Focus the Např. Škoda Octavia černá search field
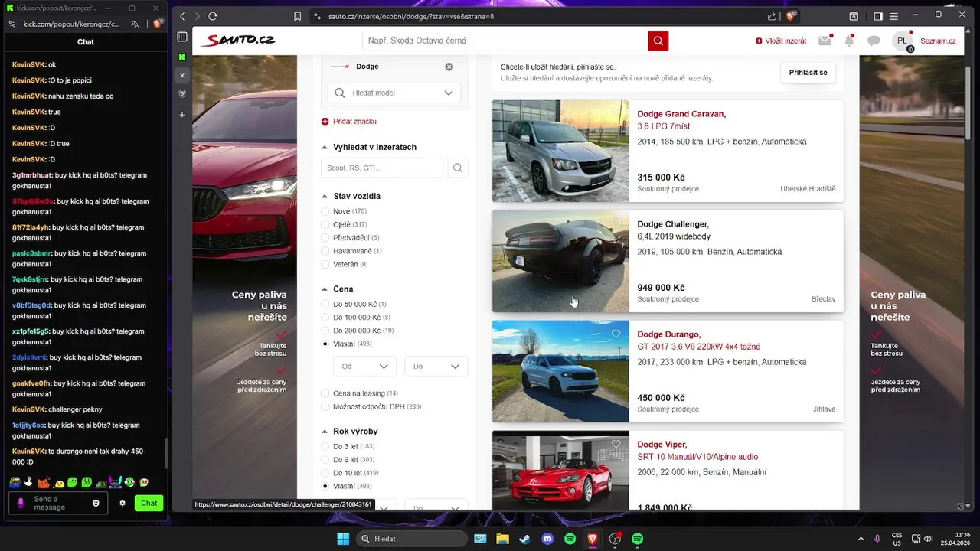Screen dimensions: 980x551 505,41
